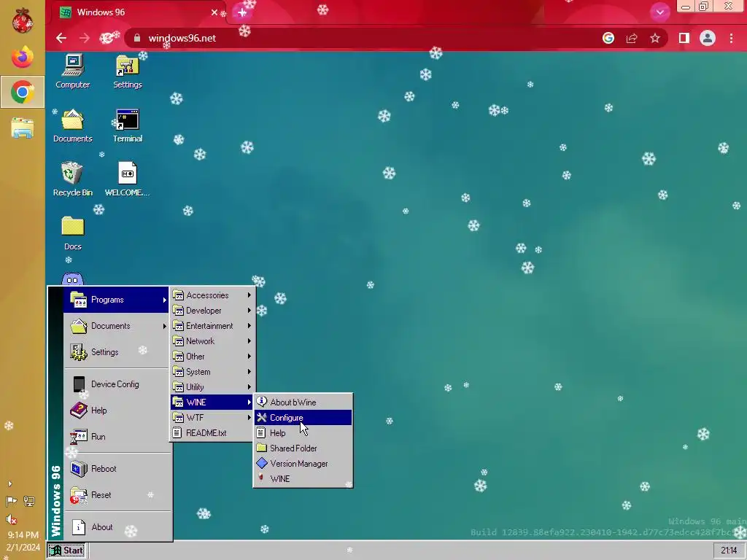Click the Christmas ornament launcher icon

[x=23, y=21]
